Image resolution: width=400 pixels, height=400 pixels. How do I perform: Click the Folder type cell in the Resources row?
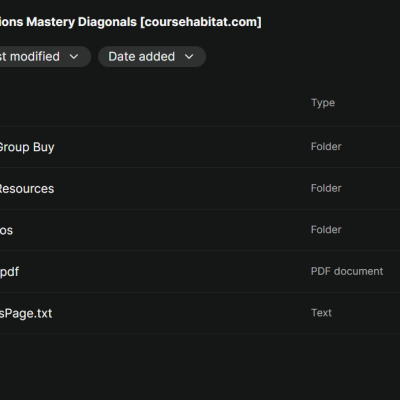(x=326, y=188)
